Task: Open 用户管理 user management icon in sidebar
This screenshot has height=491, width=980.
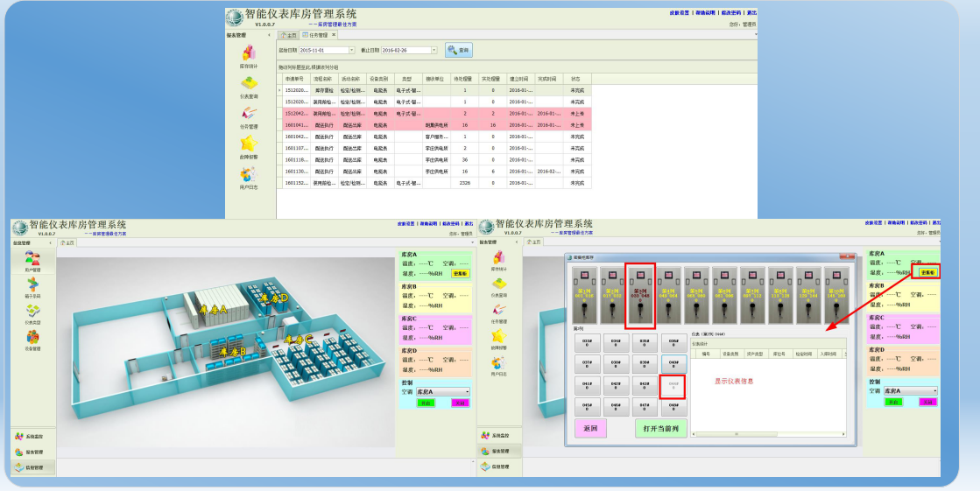Action: pos(32,260)
